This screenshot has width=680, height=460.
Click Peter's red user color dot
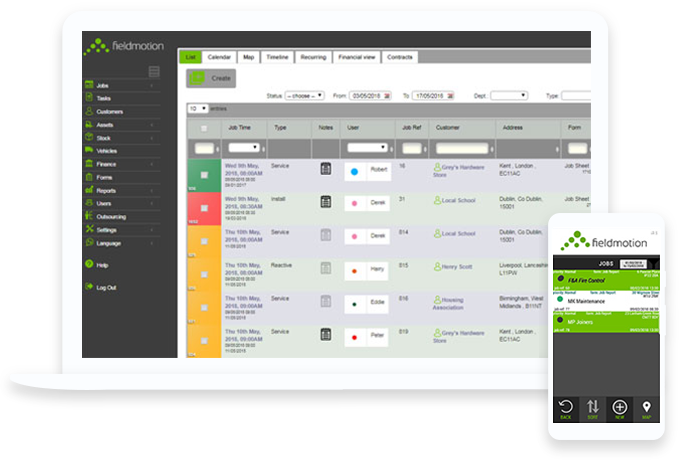tap(354, 337)
